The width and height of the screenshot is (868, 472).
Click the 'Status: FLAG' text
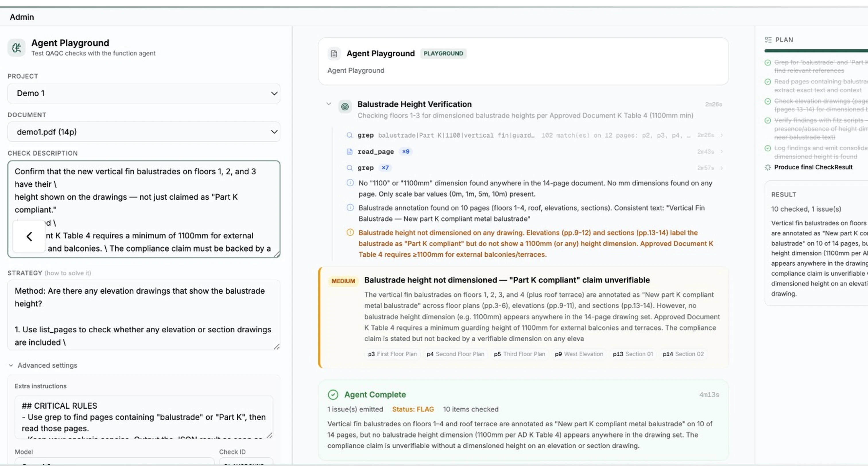(413, 409)
